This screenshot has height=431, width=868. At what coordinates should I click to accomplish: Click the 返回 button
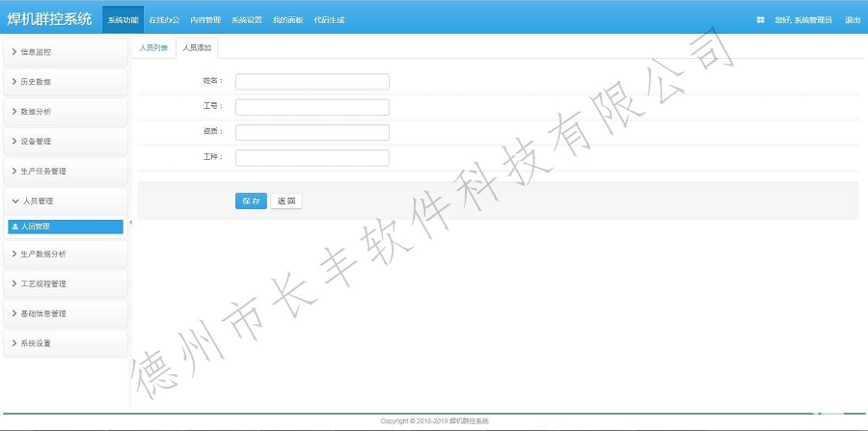[286, 202]
